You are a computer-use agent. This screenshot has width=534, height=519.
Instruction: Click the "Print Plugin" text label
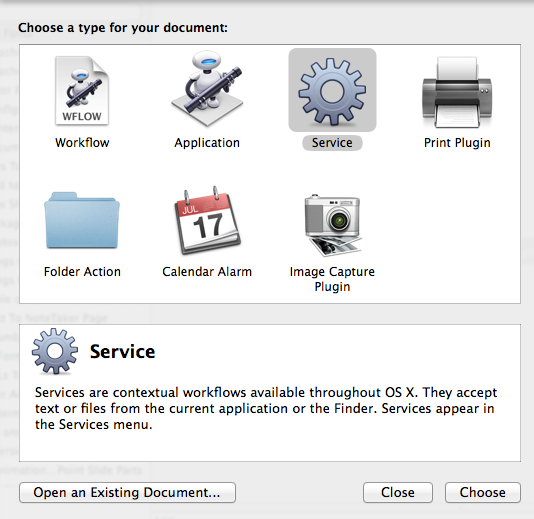click(x=457, y=143)
